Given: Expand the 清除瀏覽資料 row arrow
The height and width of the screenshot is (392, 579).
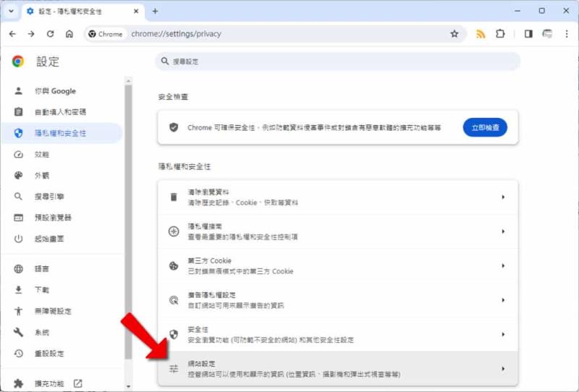Looking at the screenshot, I should [503, 197].
